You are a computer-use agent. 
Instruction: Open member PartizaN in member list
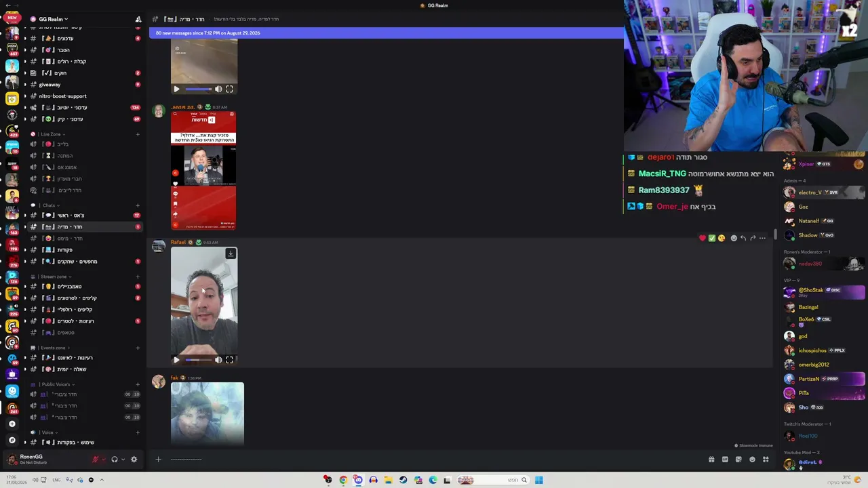pyautogui.click(x=824, y=379)
